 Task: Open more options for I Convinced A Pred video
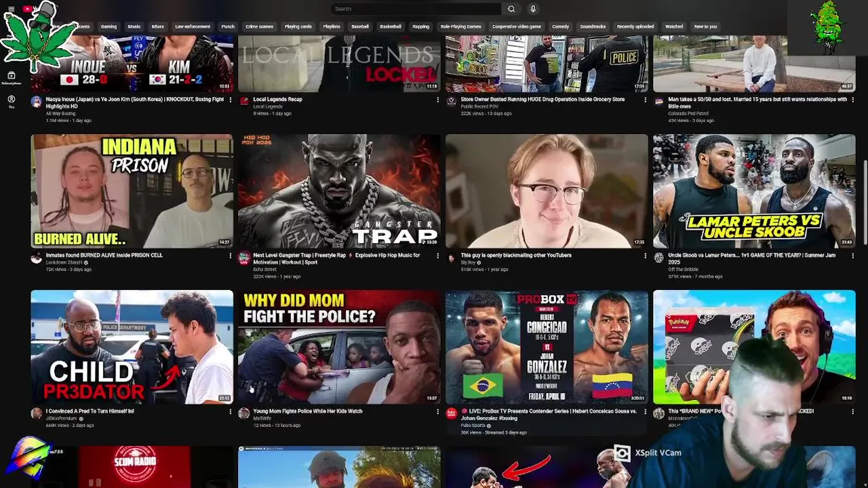click(230, 411)
